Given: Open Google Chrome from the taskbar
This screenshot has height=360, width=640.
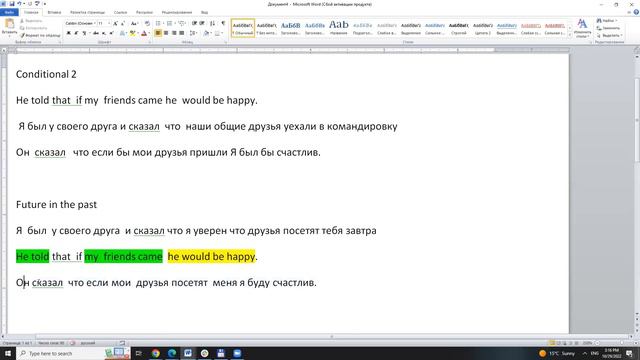Looking at the screenshot, I should (x=156, y=353).
